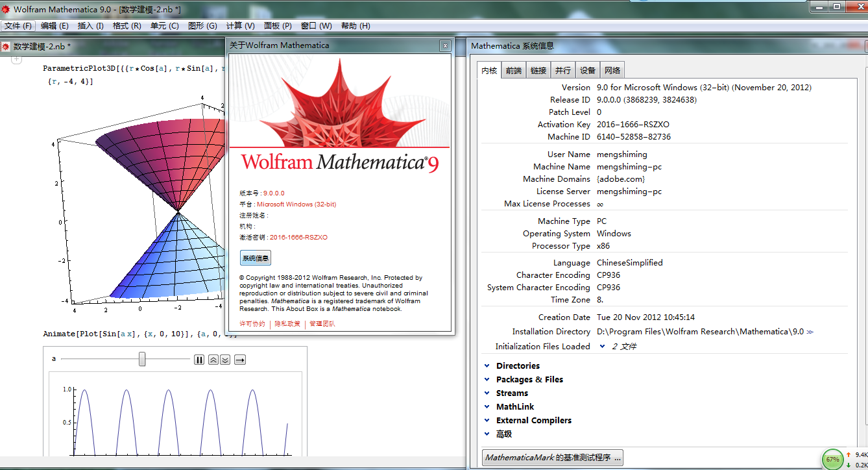The width and height of the screenshot is (868, 470).
Task: Click User Name value mengshiming
Action: pos(622,155)
